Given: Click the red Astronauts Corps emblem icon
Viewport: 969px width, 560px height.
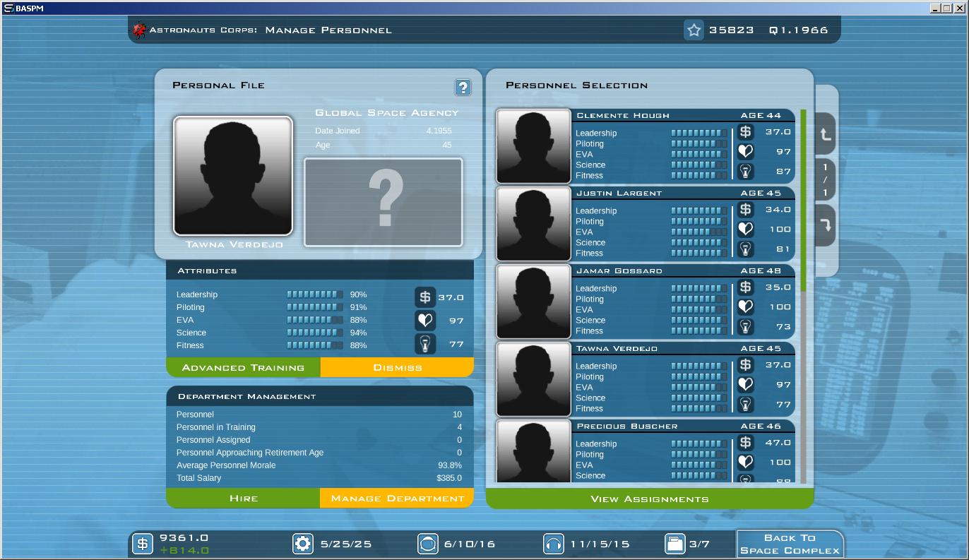Looking at the screenshot, I should click(139, 30).
